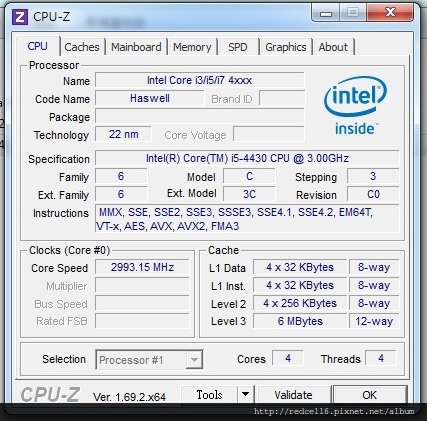
Task: Open the Mainboard tab
Action: click(x=136, y=47)
